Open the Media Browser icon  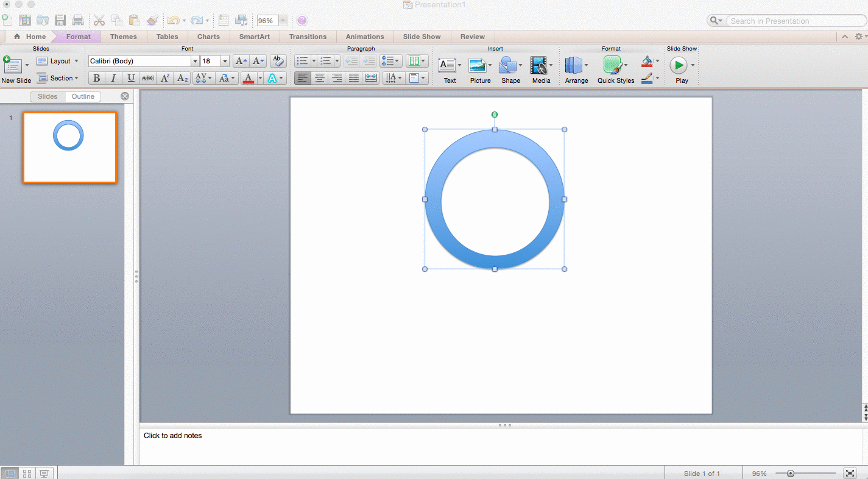242,20
